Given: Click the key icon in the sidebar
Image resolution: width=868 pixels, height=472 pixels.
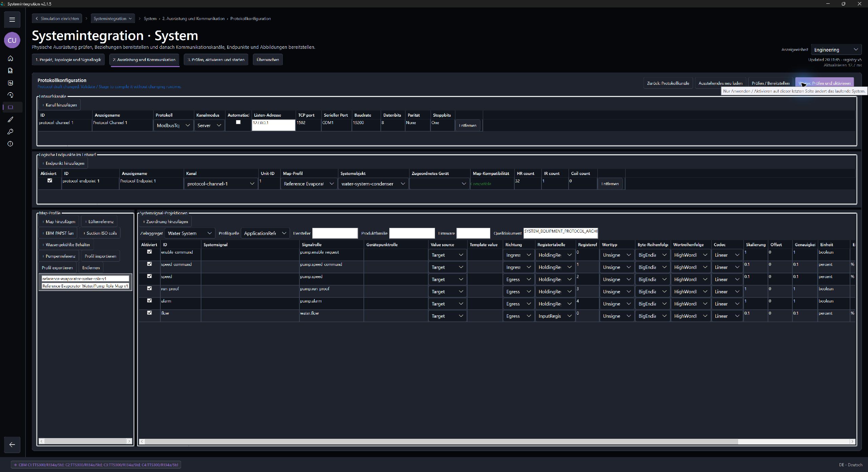Looking at the screenshot, I should pyautogui.click(x=11, y=132).
